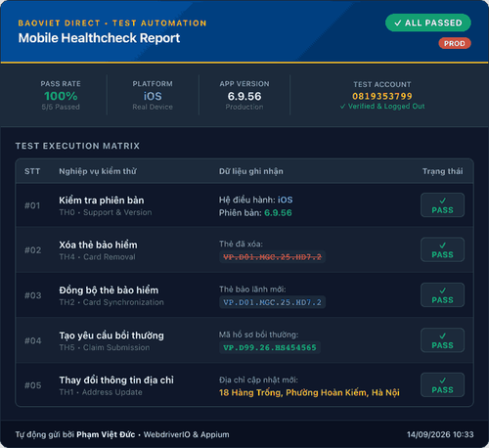Click row number #01

pos(32,205)
